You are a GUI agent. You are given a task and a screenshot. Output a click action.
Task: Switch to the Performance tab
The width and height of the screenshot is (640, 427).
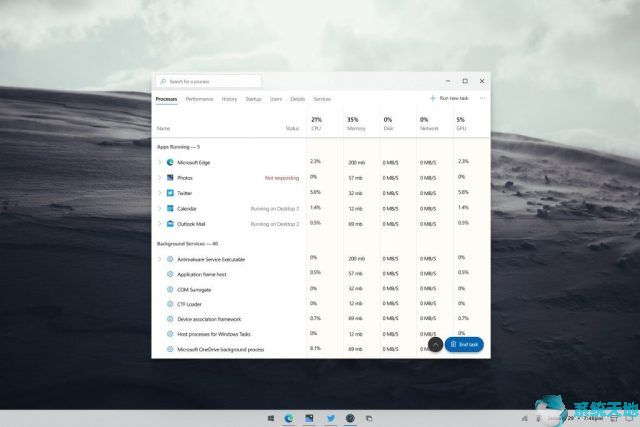pyautogui.click(x=199, y=99)
